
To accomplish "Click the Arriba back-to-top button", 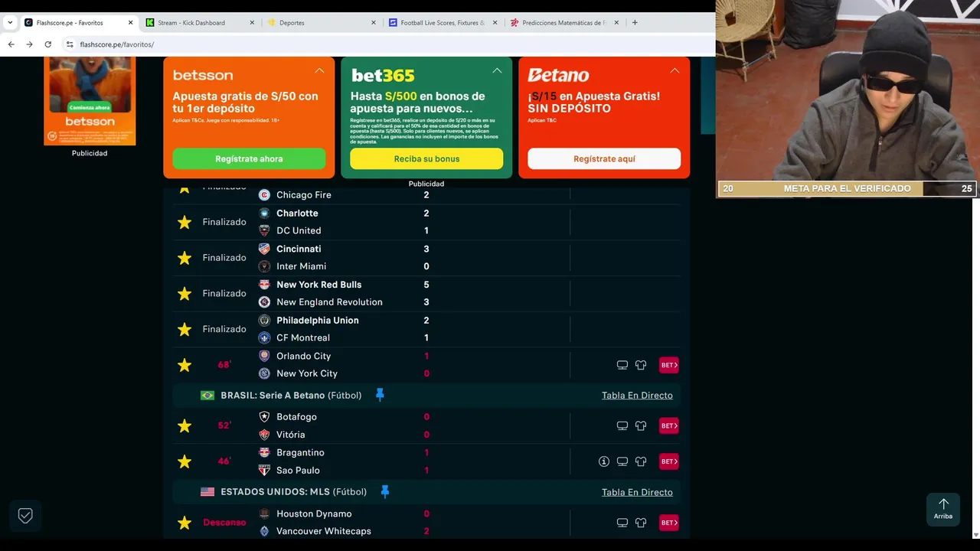I will tap(943, 509).
